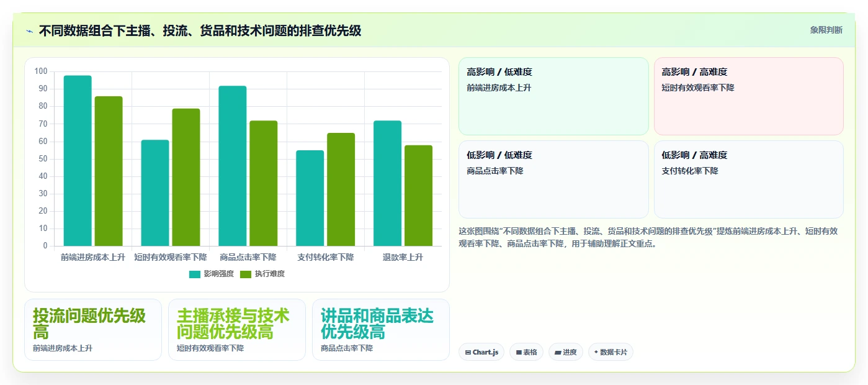This screenshot has height=385, width=868.
Task: Click the green 商品点击率下降 difficulty bar
Action: (264, 183)
